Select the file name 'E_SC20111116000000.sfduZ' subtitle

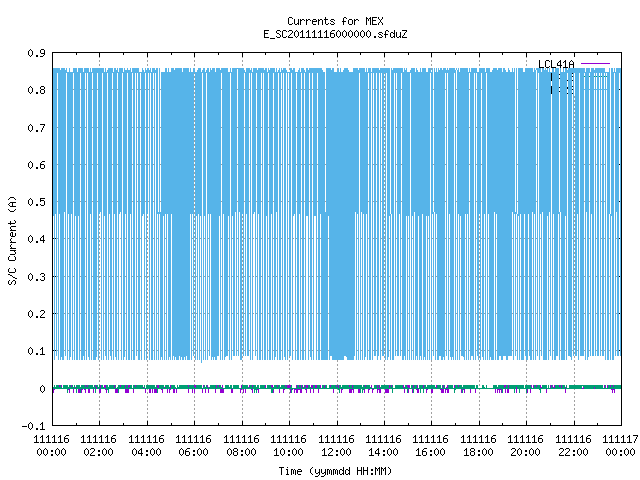[x=335, y=34]
